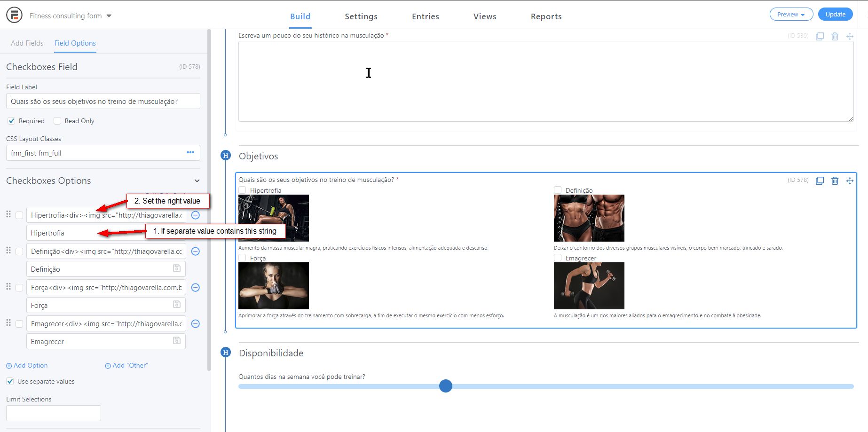Click in the Field Label input
The image size is (868, 432).
(x=103, y=102)
